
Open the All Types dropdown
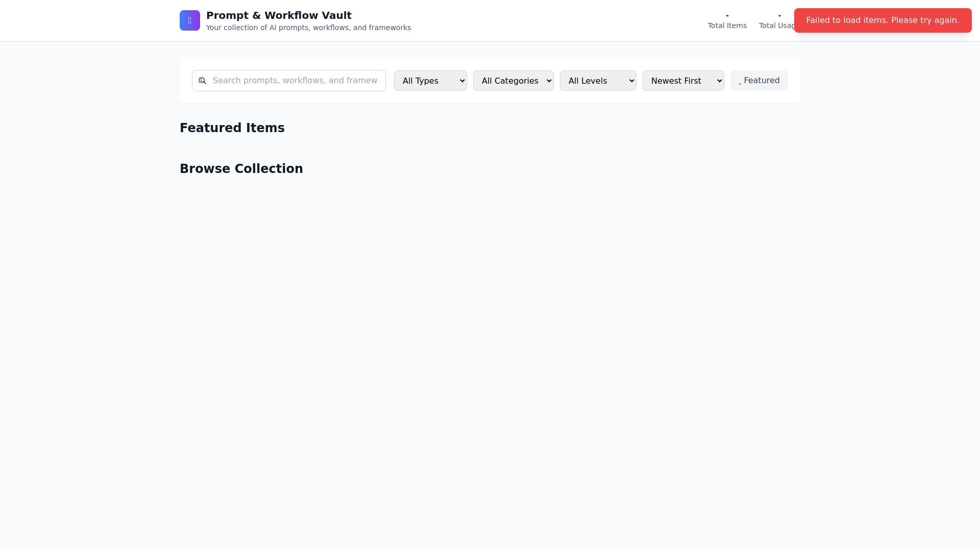pos(430,81)
